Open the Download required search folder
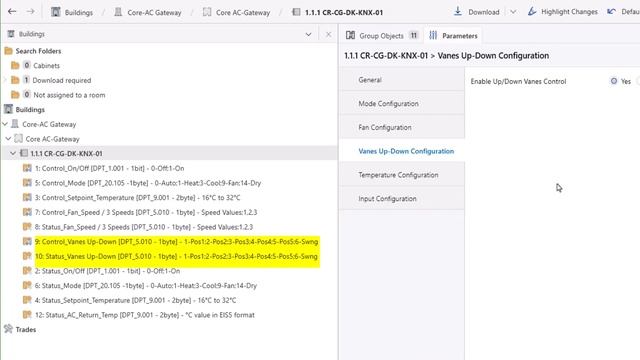This screenshot has height=360, width=640. 62,80
